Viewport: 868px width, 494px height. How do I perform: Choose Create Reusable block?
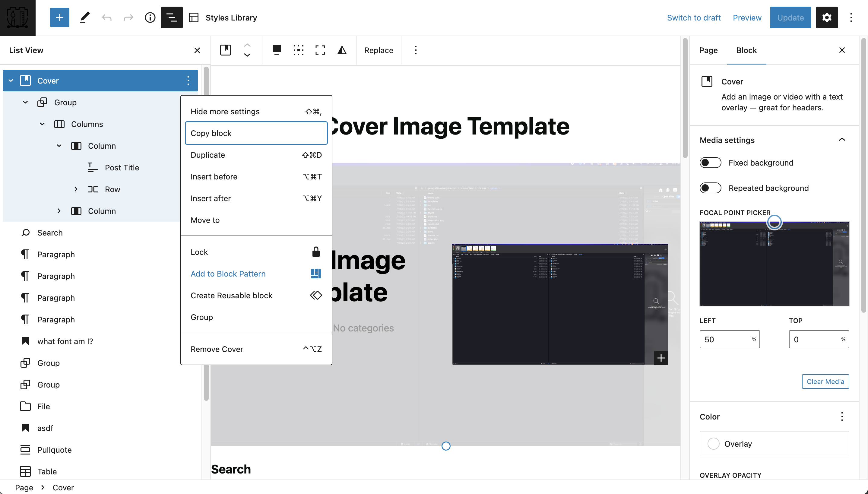(x=256, y=295)
